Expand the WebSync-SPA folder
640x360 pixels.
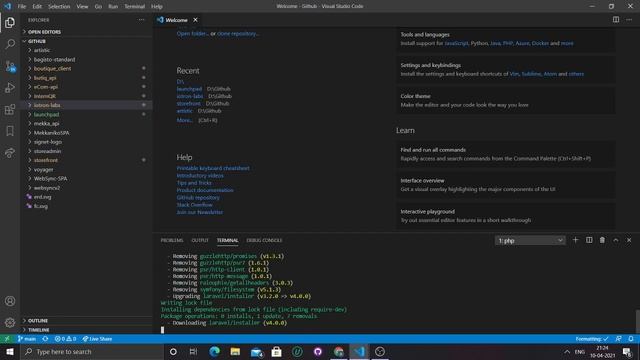[x=86, y=178]
